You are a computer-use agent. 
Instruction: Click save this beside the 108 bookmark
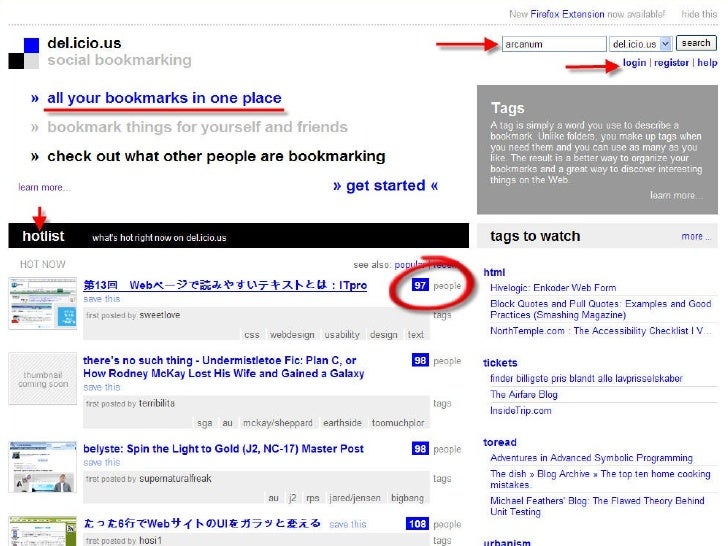coord(348,525)
